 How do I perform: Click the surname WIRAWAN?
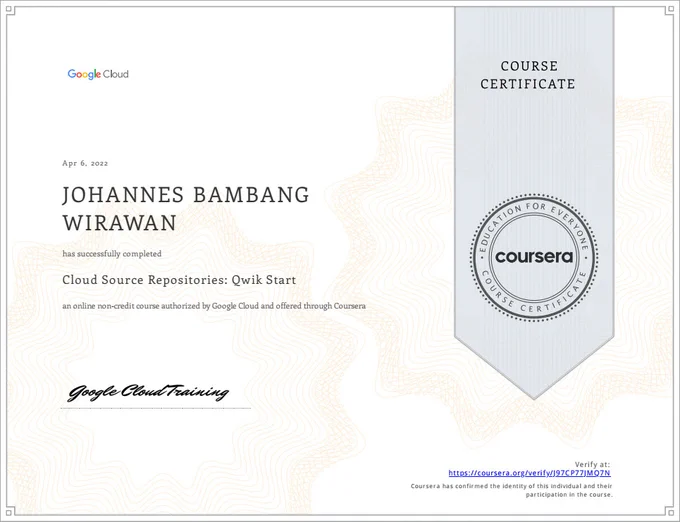119,223
